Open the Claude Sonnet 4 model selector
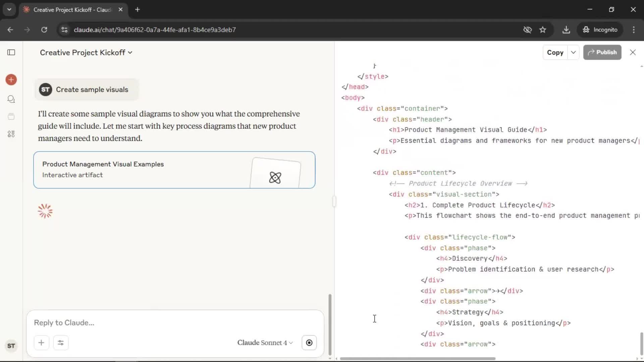Screen dimensions: 644x362 (265, 343)
